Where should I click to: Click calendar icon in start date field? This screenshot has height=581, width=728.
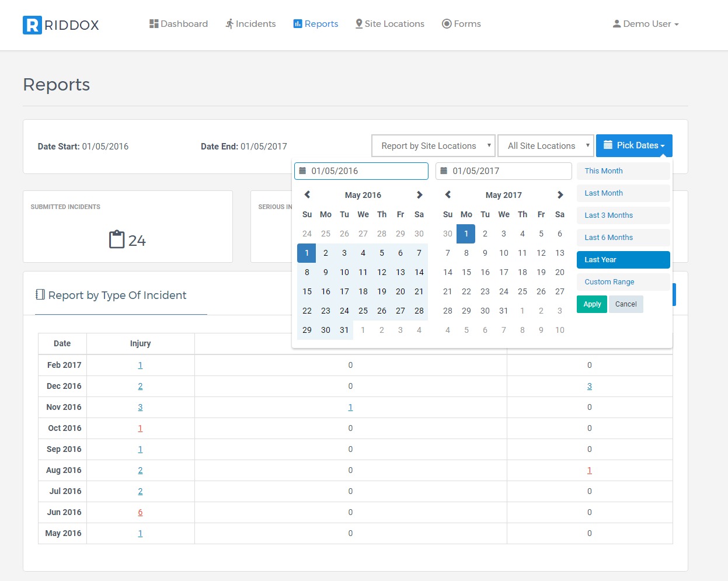coord(302,171)
